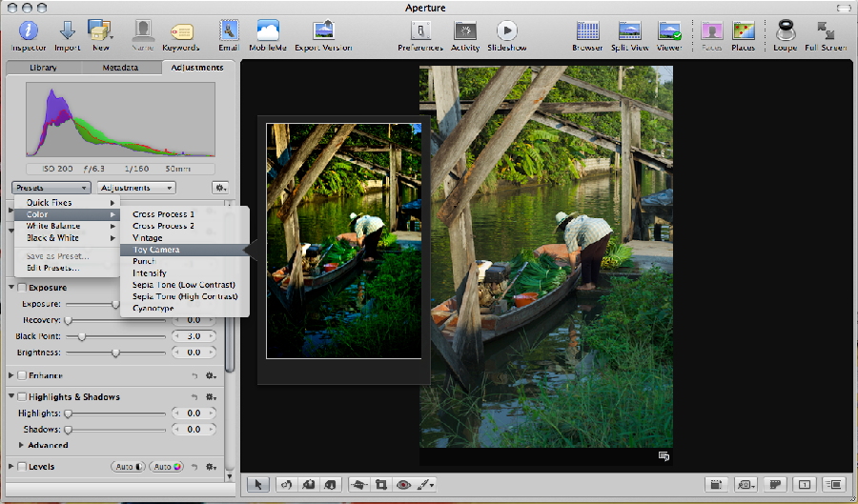The image size is (858, 504).
Task: Click the New project icon
Action: pyautogui.click(x=100, y=30)
